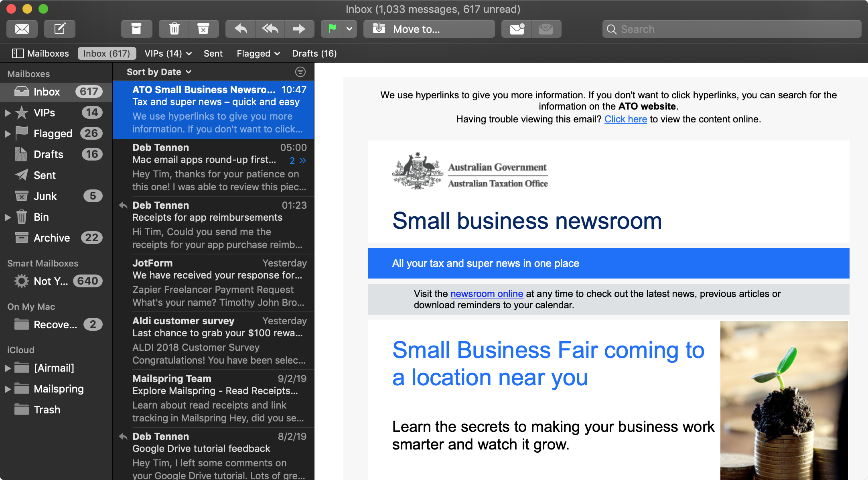The width and height of the screenshot is (868, 480).
Task: Click the Reply All double-arrow icon
Action: click(270, 29)
